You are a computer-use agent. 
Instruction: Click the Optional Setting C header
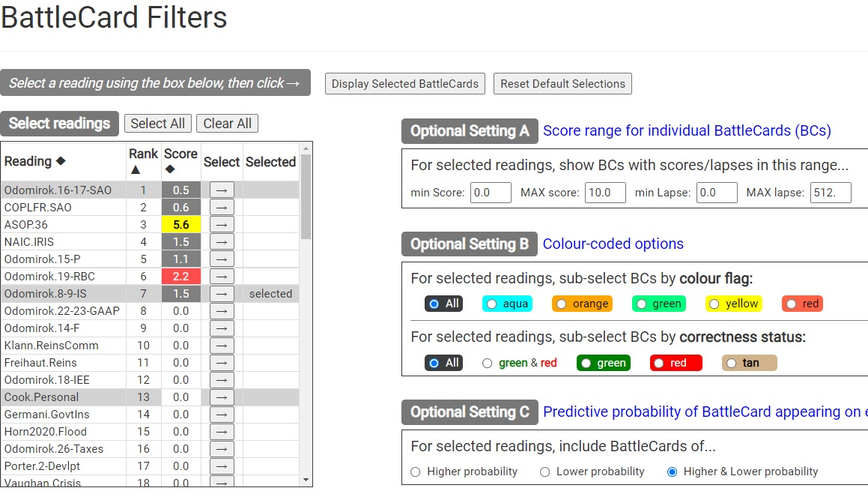tap(470, 412)
